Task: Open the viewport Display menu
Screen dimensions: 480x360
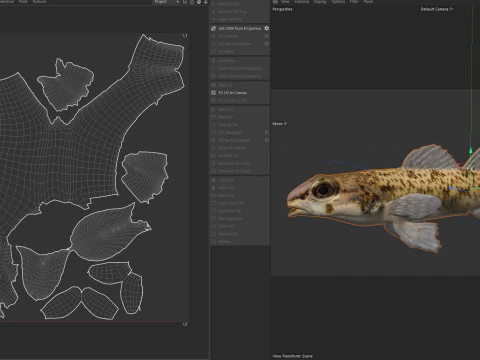Action: (x=320, y=2)
